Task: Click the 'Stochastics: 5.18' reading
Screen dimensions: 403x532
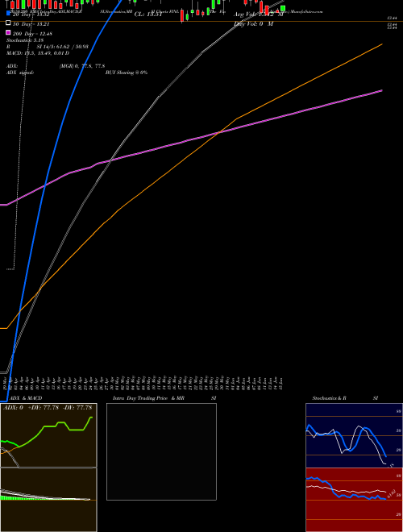Action: tap(25, 40)
